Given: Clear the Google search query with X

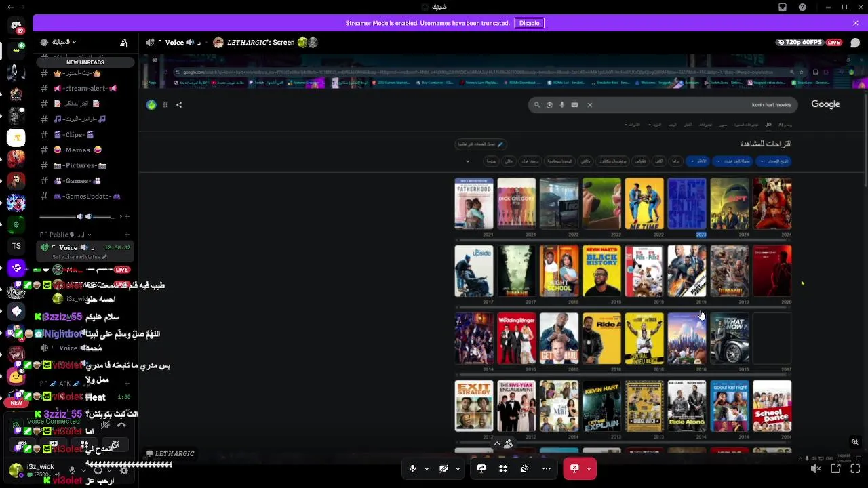Looking at the screenshot, I should point(590,105).
